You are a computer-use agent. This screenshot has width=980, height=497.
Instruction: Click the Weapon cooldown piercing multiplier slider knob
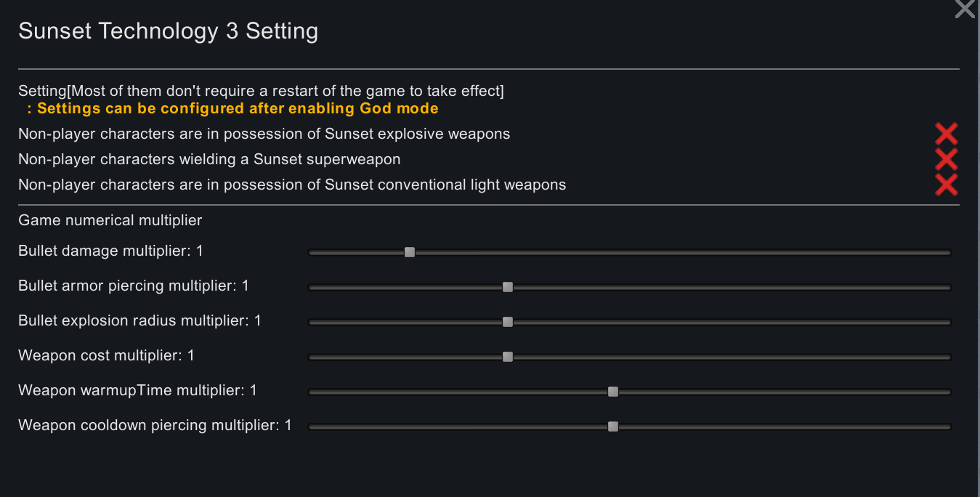pyautogui.click(x=613, y=427)
